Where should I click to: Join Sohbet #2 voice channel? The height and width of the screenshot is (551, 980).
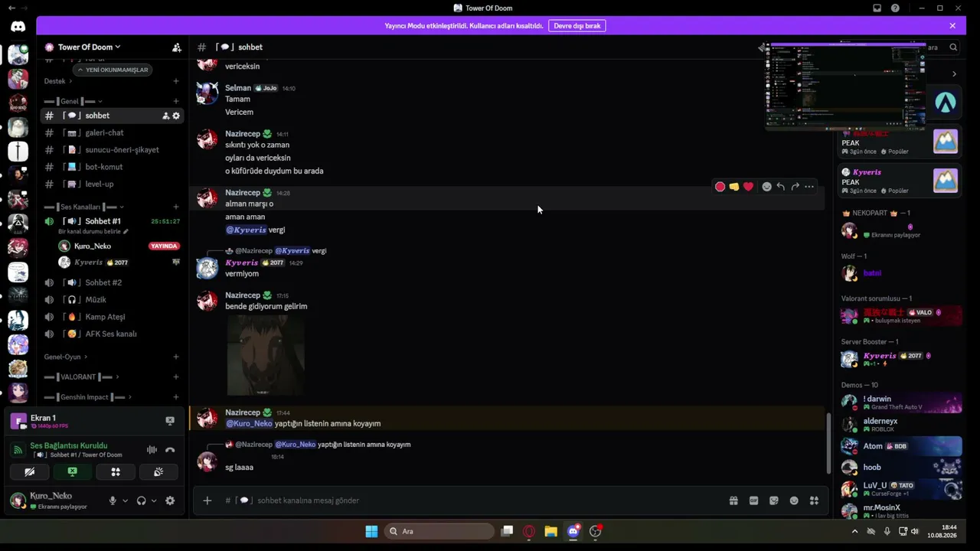tap(112, 282)
